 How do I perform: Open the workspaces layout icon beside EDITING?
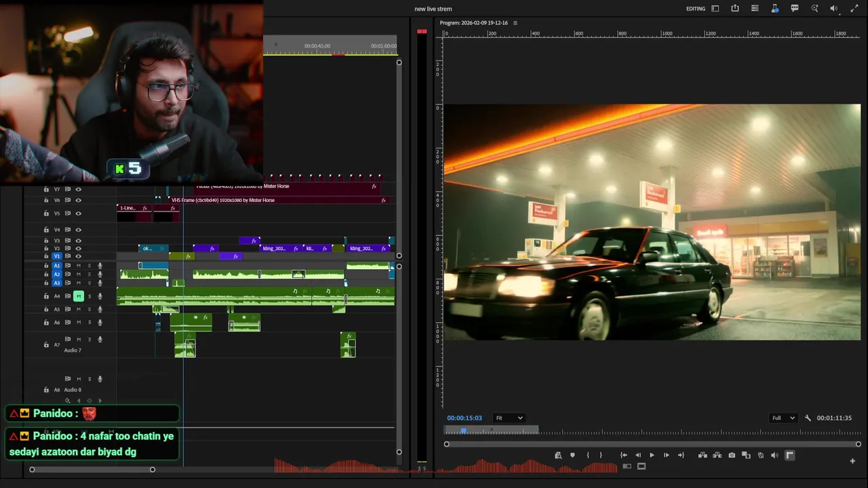coord(715,9)
